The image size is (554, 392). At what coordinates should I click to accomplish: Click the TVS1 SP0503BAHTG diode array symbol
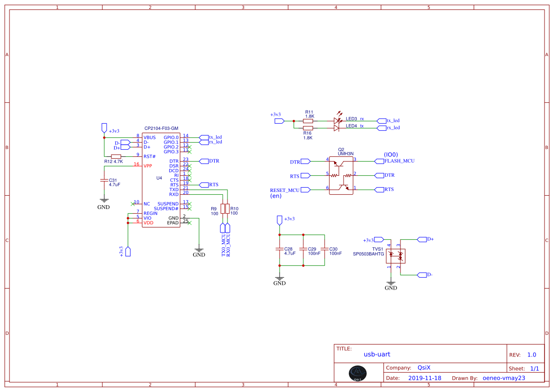[396, 255]
